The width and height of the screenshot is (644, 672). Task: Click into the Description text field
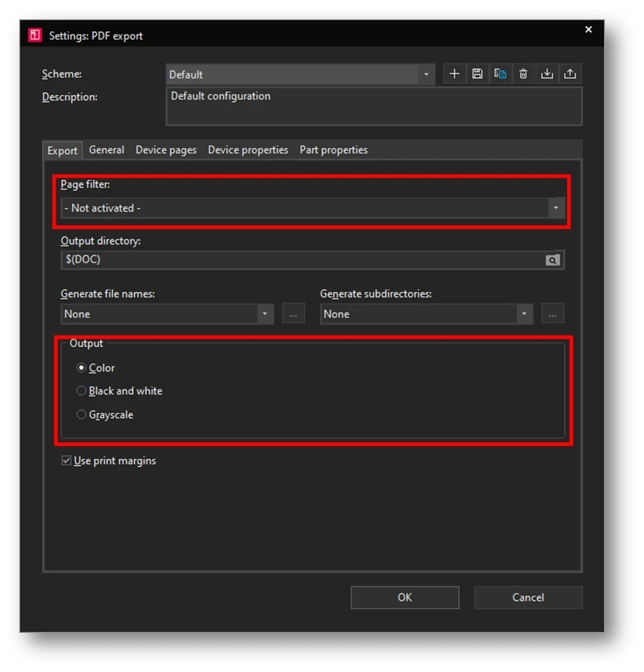tap(374, 106)
